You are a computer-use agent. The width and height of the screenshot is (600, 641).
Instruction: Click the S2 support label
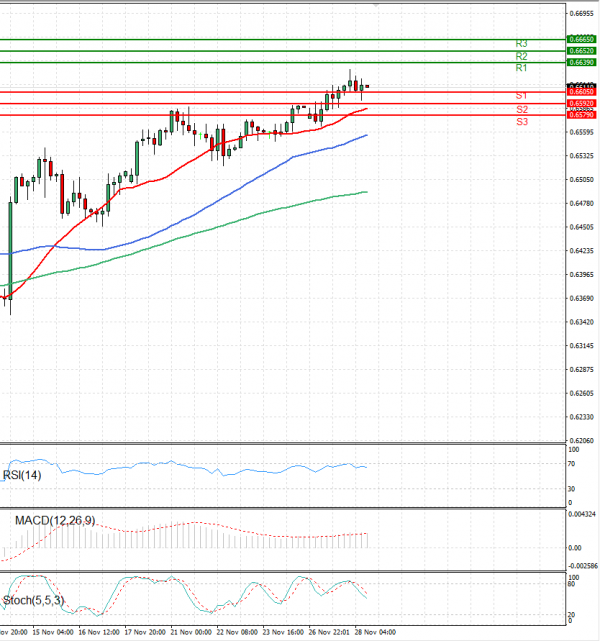point(522,109)
